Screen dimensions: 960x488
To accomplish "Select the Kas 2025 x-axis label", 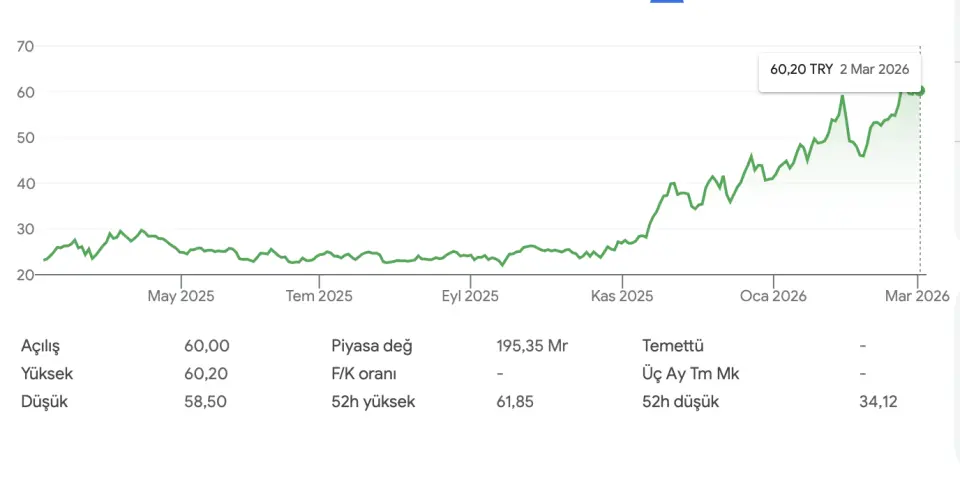I will pos(622,296).
